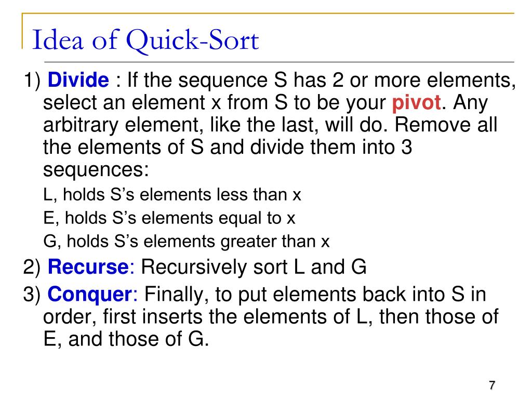532x399 pixels.
Task: Click the phrase Remove all
Action: pos(446,125)
